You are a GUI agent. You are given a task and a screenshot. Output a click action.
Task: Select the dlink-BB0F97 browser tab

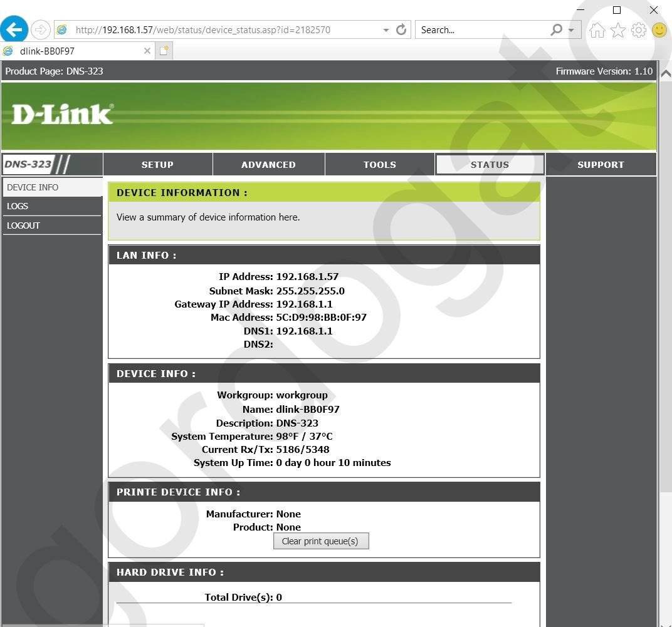(75, 51)
